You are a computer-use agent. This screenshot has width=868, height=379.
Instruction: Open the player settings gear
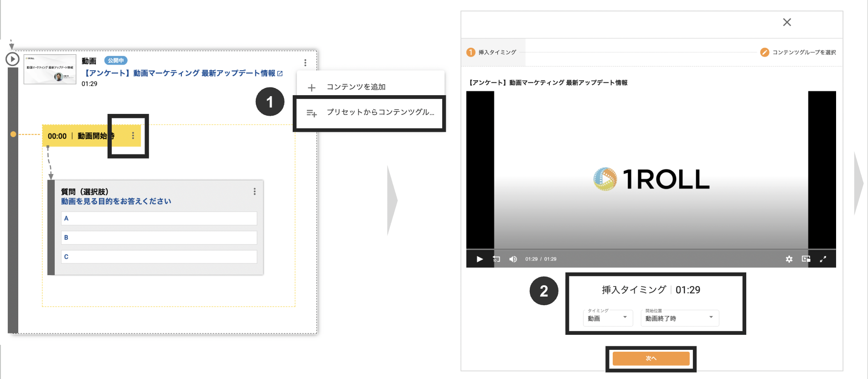pos(789,259)
